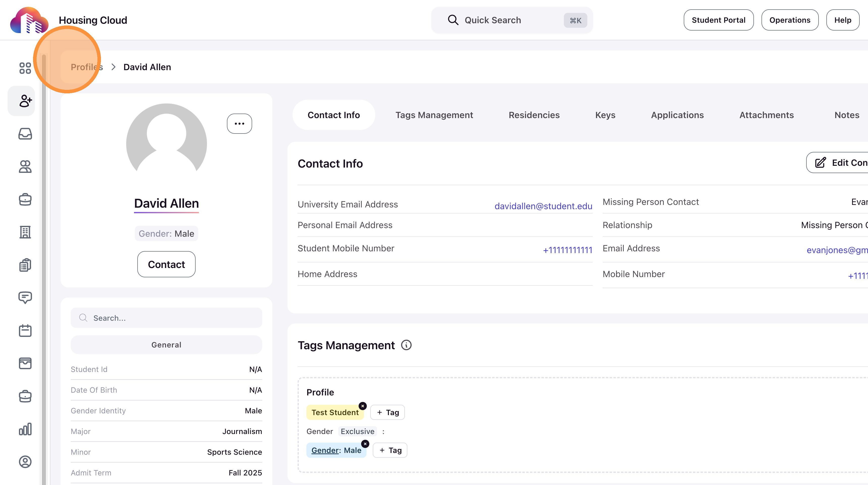Open the bar chart reports icon

click(25, 429)
